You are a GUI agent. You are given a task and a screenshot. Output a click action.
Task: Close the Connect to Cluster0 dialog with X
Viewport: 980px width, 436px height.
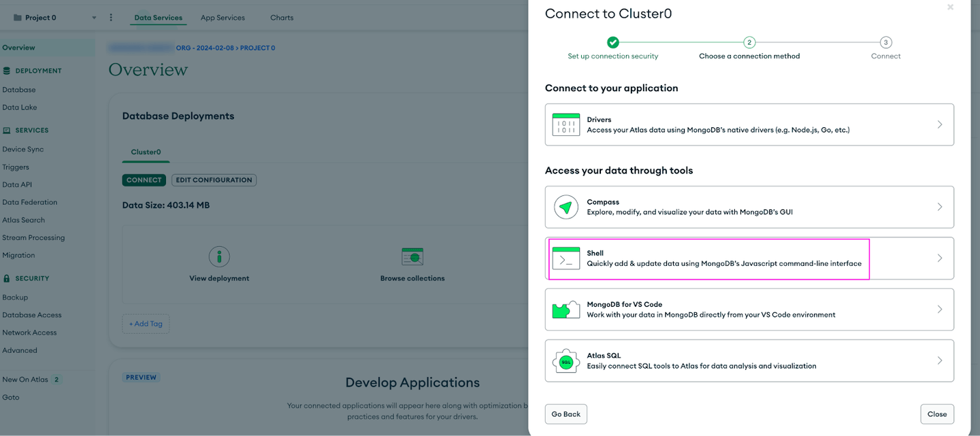point(950,7)
